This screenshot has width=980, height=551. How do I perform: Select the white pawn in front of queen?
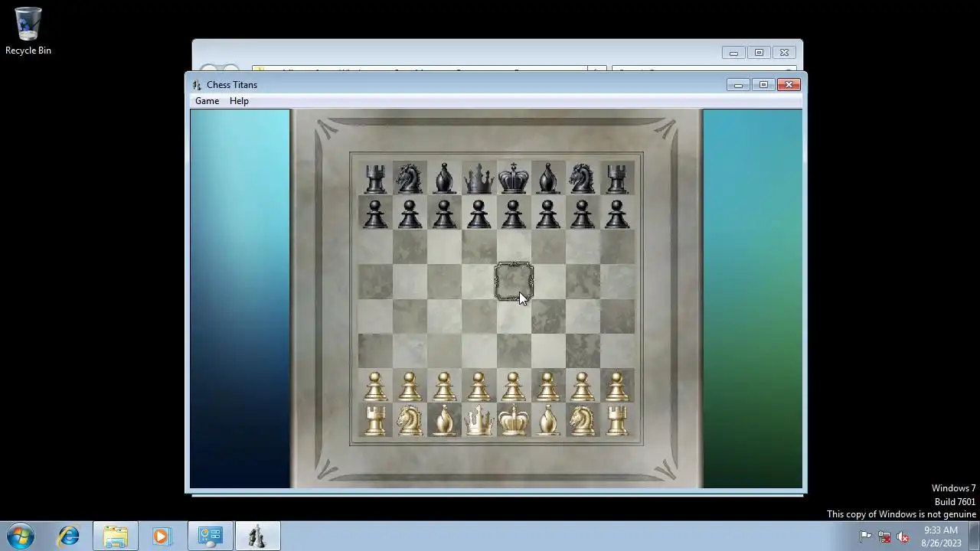[x=479, y=386]
